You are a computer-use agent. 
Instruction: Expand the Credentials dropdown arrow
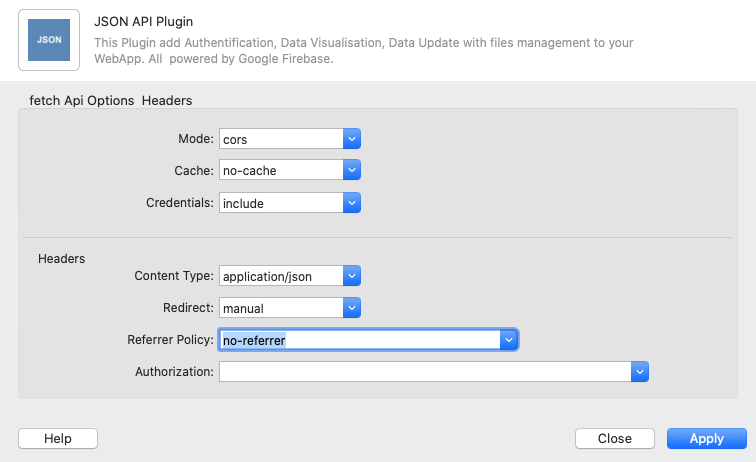pos(351,203)
